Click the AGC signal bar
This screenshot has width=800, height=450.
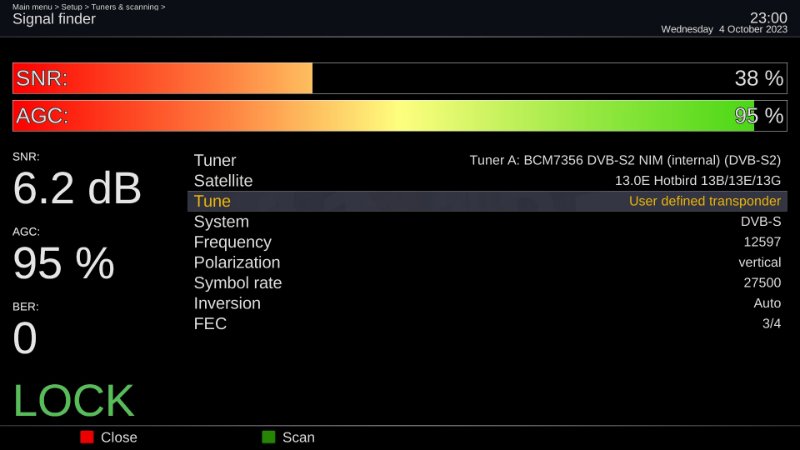point(399,116)
